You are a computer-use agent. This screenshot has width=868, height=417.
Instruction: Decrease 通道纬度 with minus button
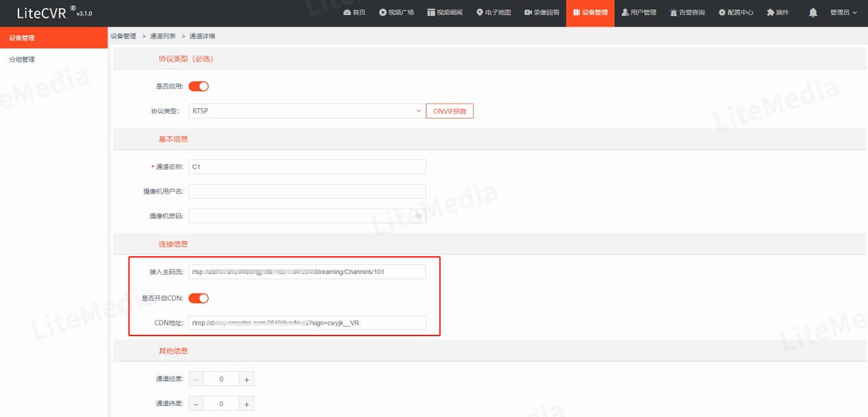tap(196, 403)
